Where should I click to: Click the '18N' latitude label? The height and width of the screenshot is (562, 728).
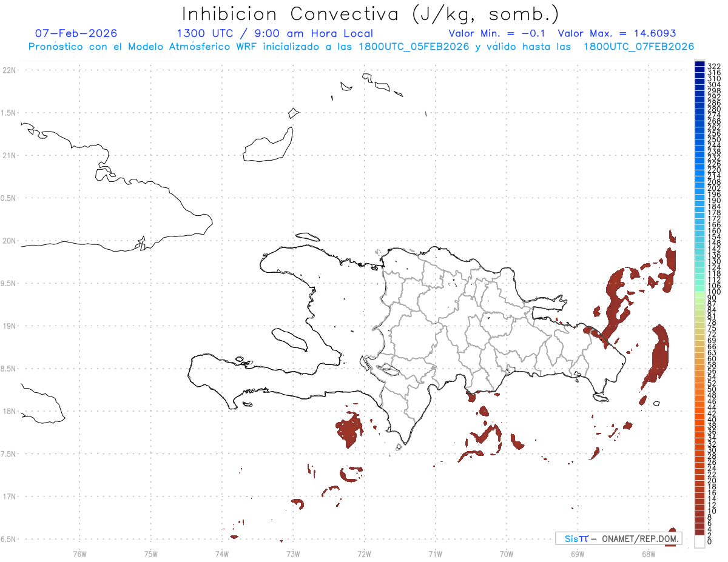coord(8,412)
